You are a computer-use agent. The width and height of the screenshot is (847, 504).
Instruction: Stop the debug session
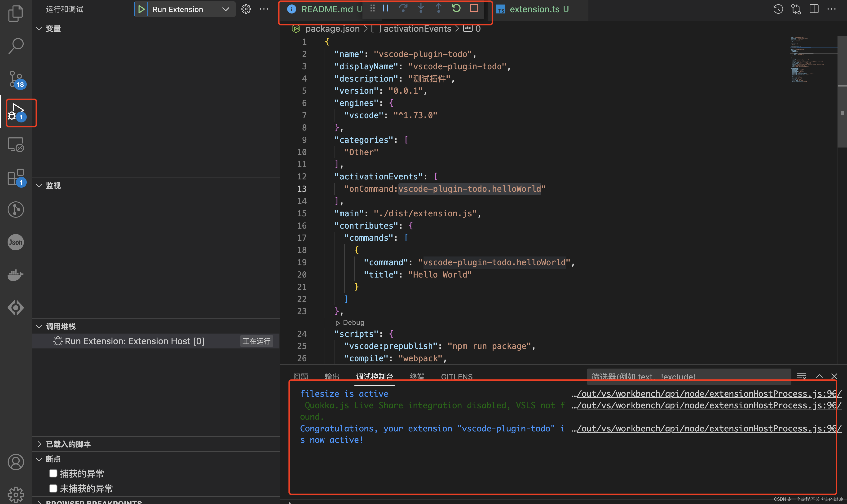pos(474,8)
